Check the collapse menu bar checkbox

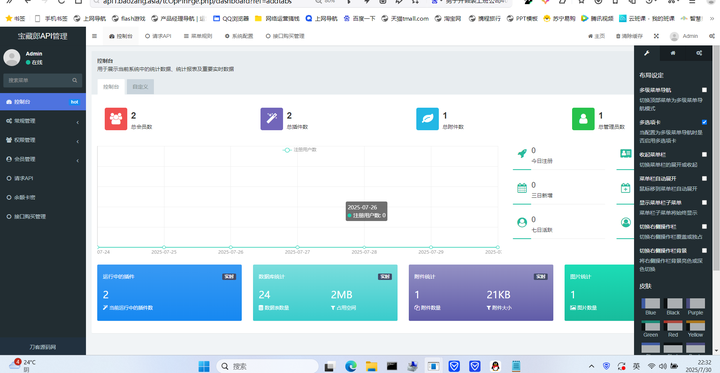(704, 154)
